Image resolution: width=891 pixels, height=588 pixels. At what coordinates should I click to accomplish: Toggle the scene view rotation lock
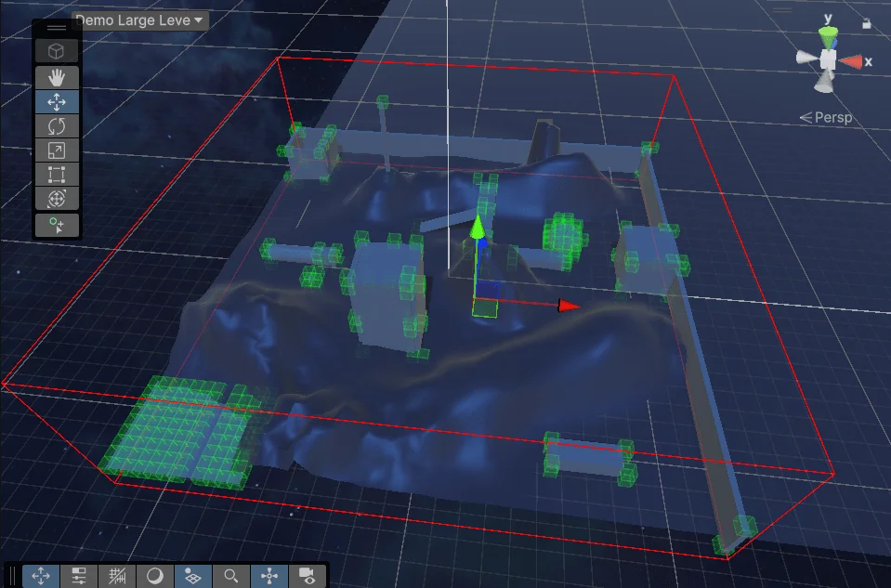pyautogui.click(x=866, y=25)
